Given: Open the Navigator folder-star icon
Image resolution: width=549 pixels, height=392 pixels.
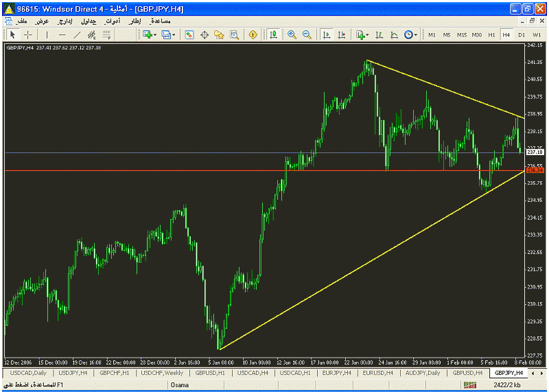Looking at the screenshot, I should point(219,35).
